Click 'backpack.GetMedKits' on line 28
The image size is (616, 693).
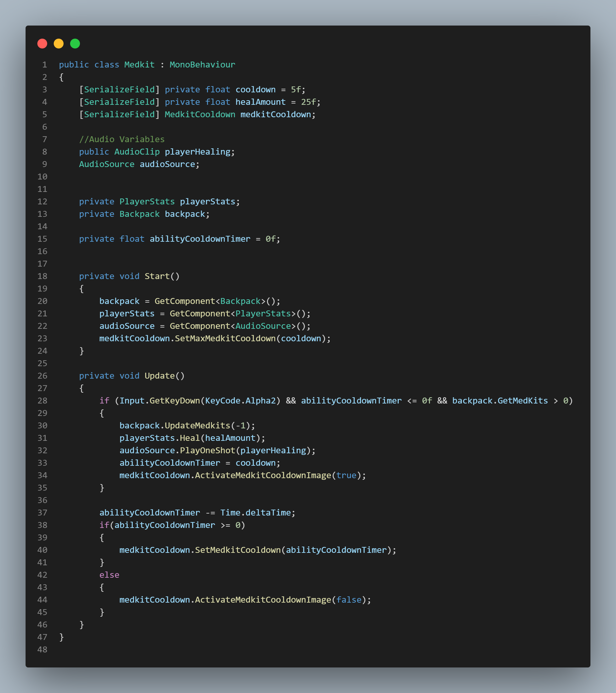(x=500, y=401)
